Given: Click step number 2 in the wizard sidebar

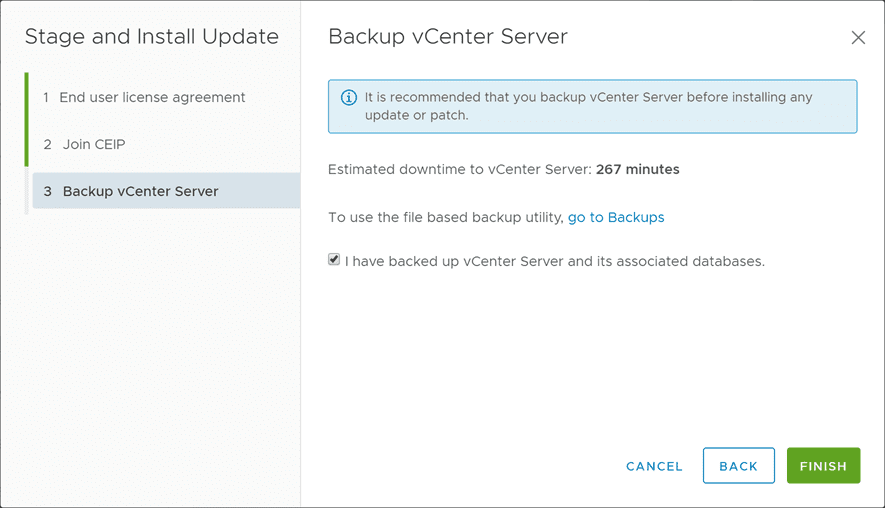Looking at the screenshot, I should [x=47, y=144].
